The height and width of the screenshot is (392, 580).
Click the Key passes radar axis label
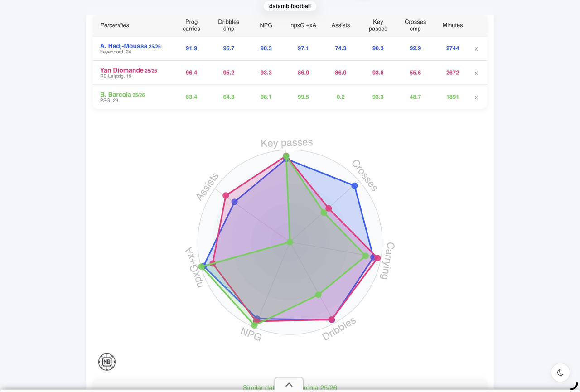[x=287, y=143]
